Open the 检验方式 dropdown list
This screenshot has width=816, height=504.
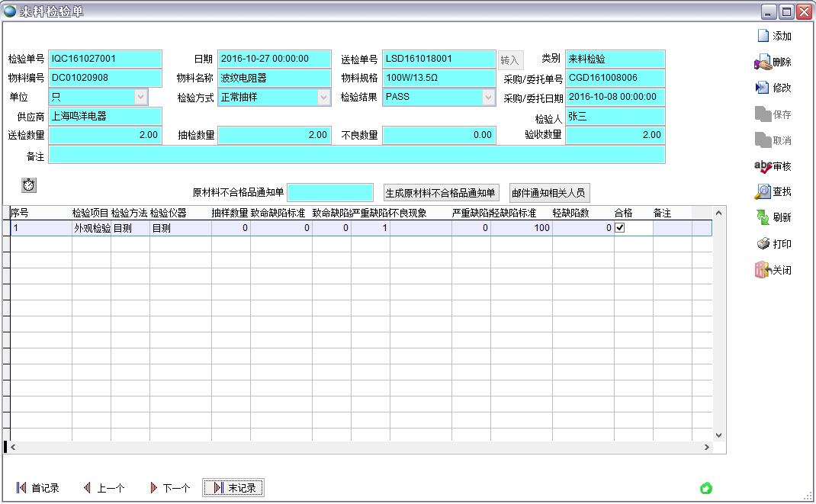[323, 97]
